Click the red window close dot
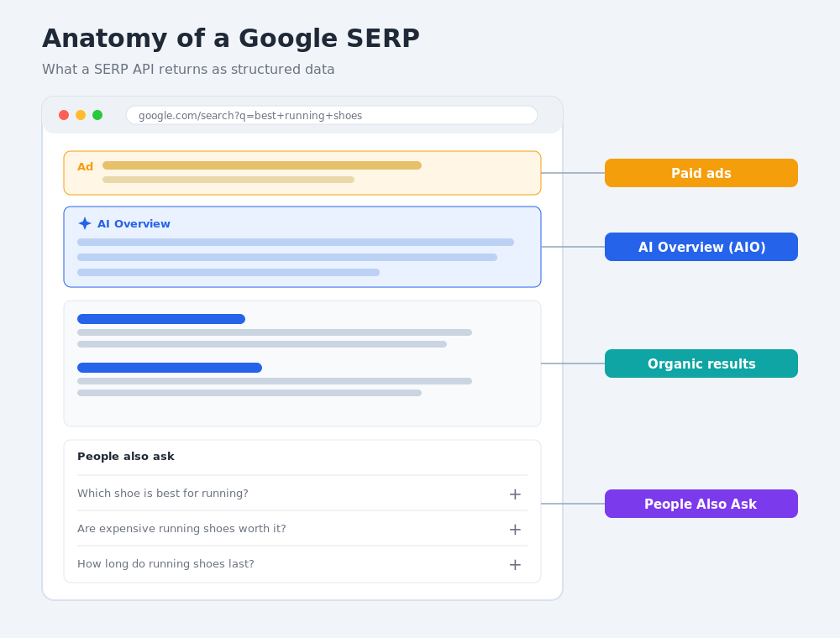 pyautogui.click(x=64, y=115)
